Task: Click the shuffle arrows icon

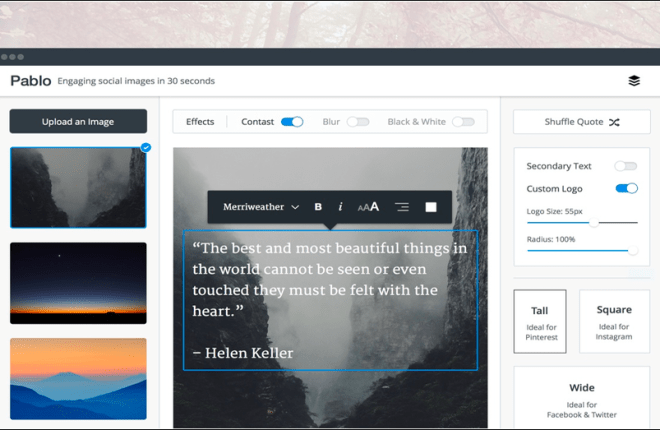Action: pos(614,122)
